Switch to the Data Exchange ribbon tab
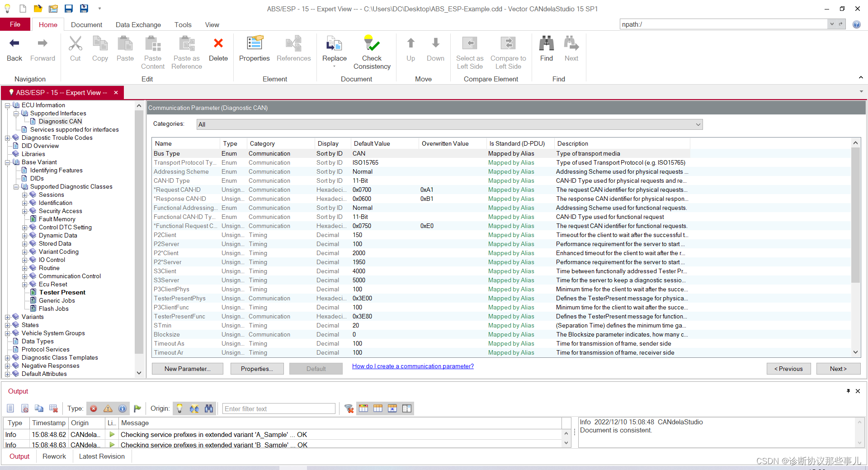Screen dimensions: 868x470 click(138, 25)
